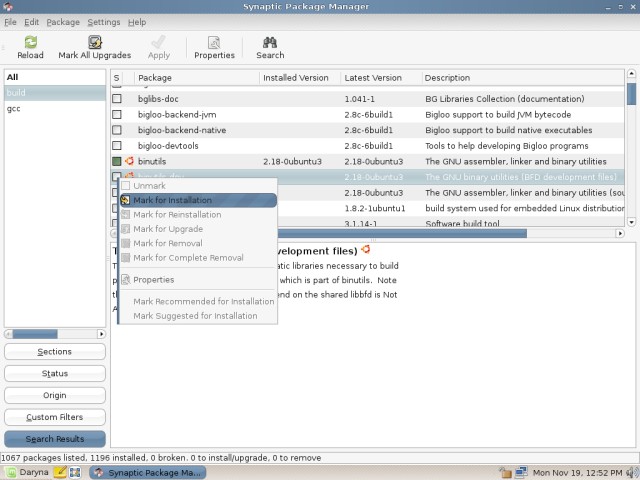Click the package updater tray icon
The width and height of the screenshot is (640, 480).
pyautogui.click(x=505, y=472)
